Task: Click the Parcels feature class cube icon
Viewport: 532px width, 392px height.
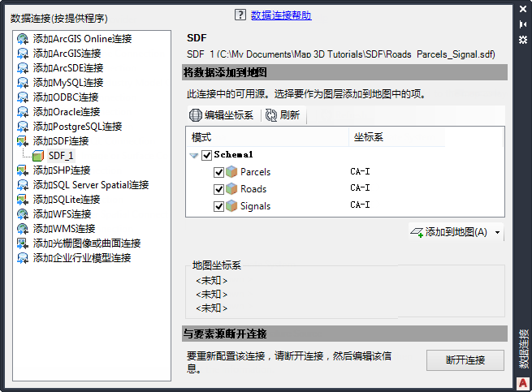Action: tap(231, 171)
